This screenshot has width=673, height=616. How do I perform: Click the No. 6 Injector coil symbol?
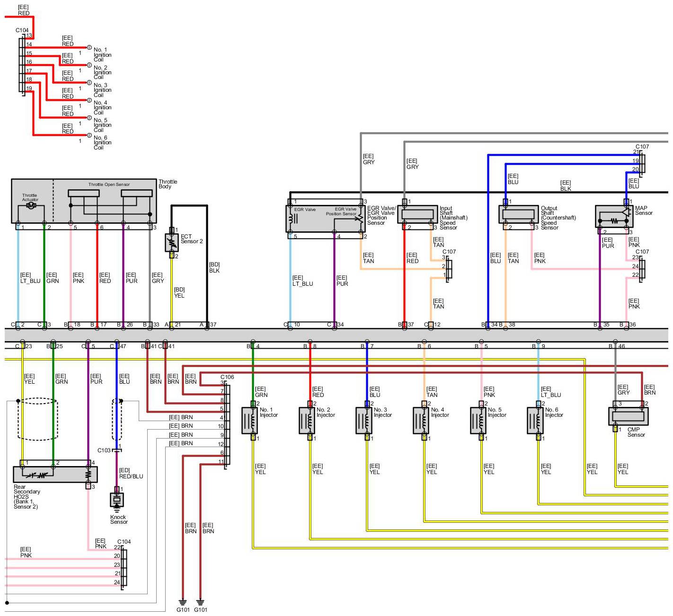535,420
